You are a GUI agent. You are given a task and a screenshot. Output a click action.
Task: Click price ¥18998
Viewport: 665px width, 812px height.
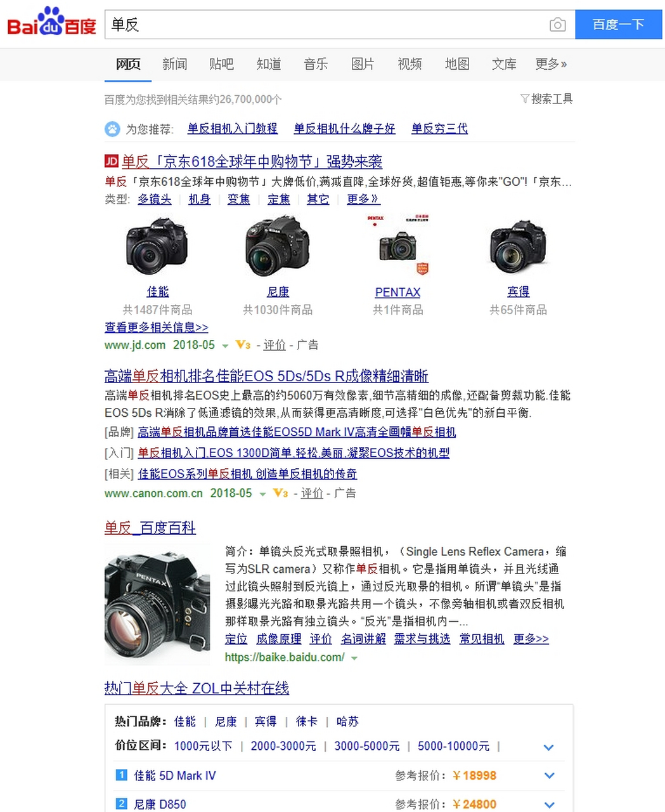click(475, 775)
